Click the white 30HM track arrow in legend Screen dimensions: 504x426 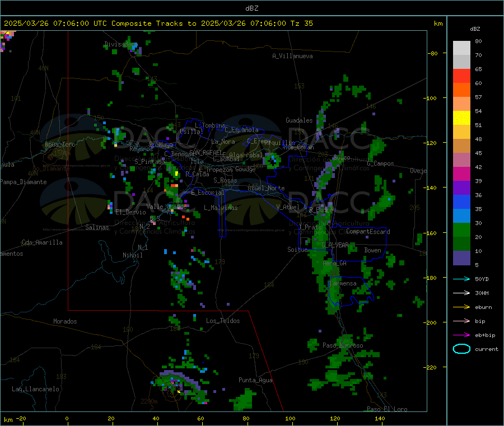[461, 293]
